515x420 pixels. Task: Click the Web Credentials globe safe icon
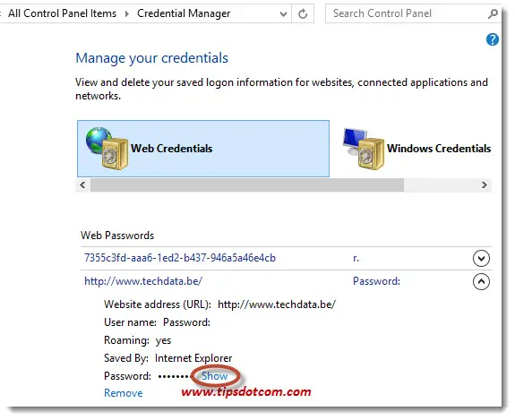click(107, 148)
